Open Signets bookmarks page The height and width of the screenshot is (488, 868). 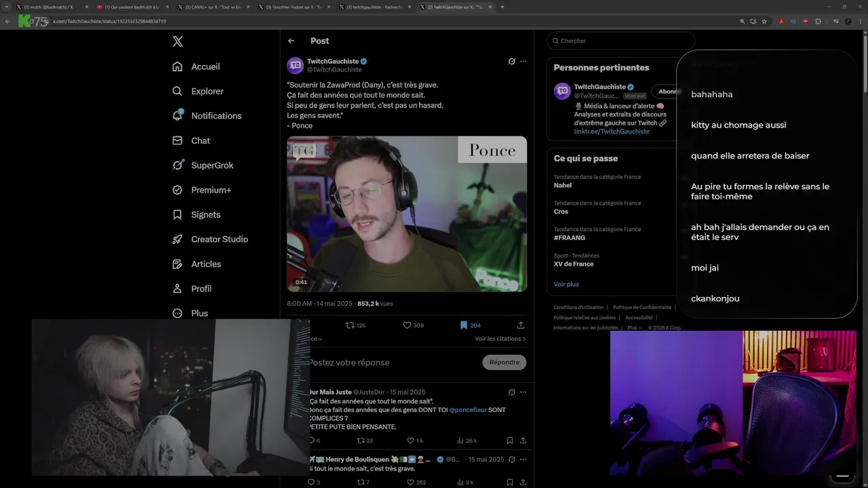[x=197, y=214]
